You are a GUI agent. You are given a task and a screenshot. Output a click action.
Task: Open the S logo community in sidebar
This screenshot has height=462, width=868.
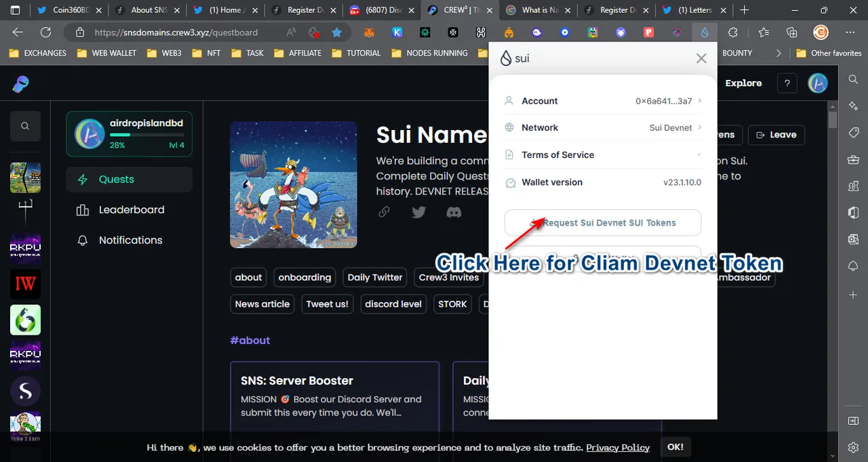pos(25,391)
